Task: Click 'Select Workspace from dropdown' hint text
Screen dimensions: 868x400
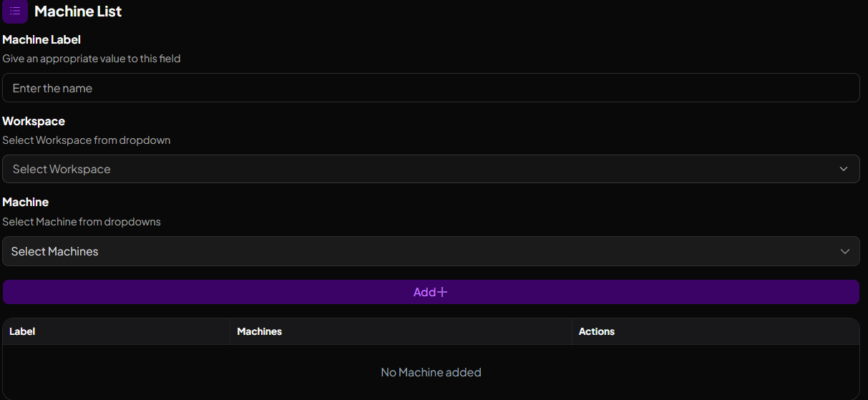Action: coord(87,140)
